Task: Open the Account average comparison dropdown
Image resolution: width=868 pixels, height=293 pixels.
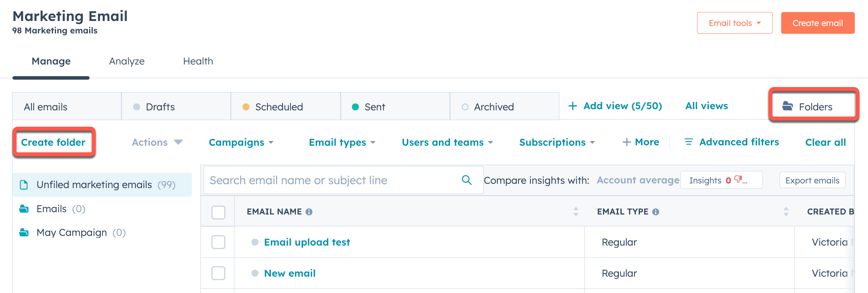Action: coord(638,180)
